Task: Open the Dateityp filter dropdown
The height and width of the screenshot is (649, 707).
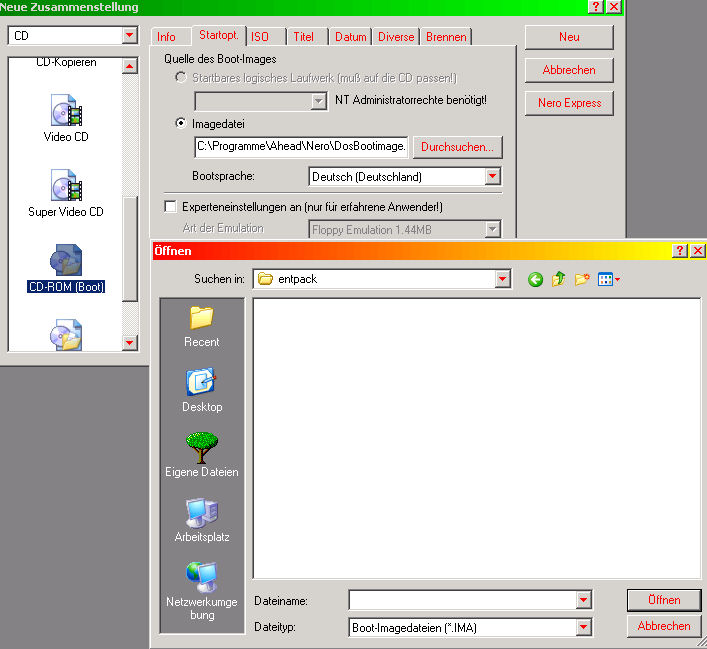Action: point(583,627)
